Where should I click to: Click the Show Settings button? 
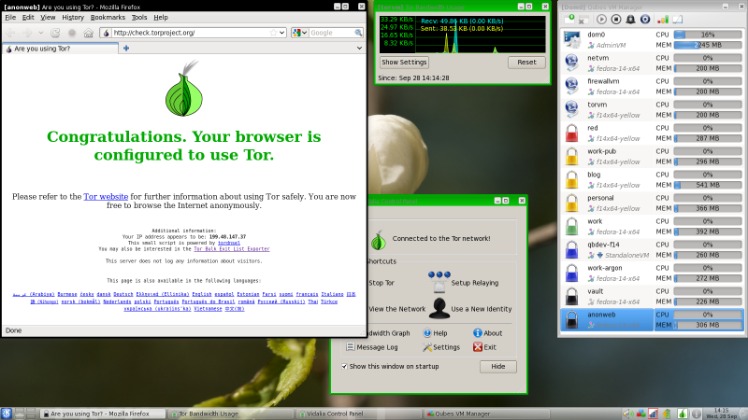(x=404, y=62)
